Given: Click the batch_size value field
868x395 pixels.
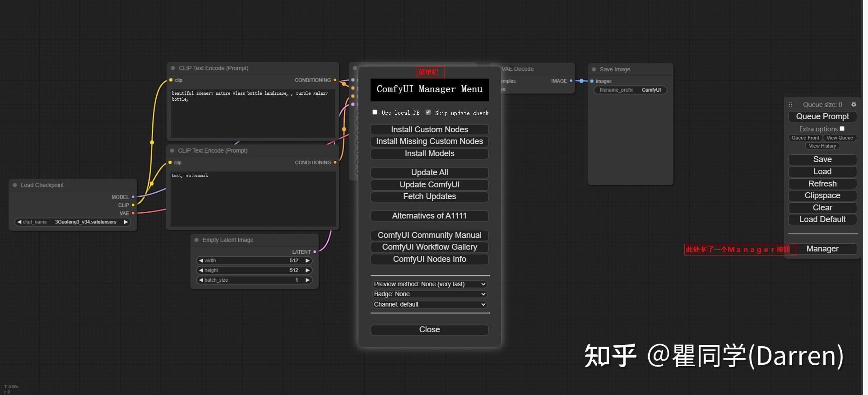Looking at the screenshot, I should (x=254, y=280).
